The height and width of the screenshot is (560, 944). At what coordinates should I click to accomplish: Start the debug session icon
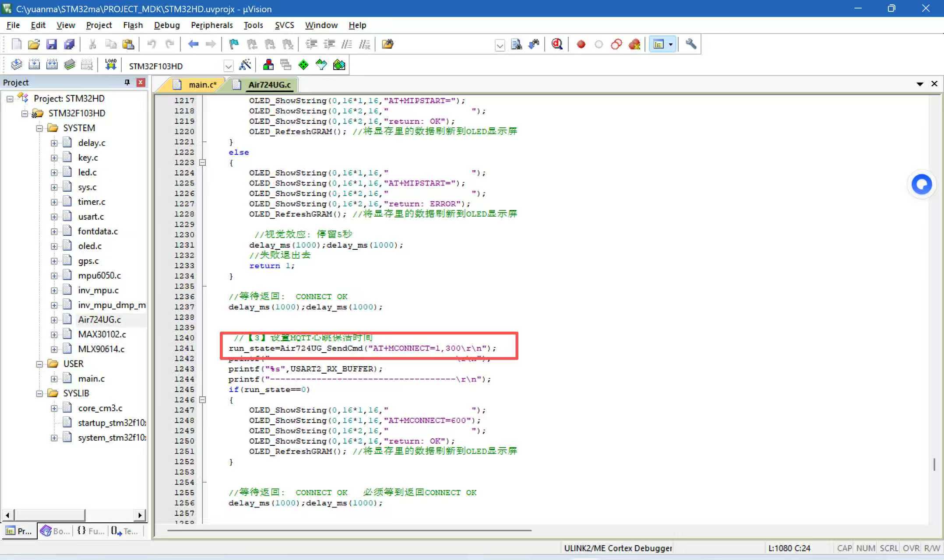click(x=557, y=44)
